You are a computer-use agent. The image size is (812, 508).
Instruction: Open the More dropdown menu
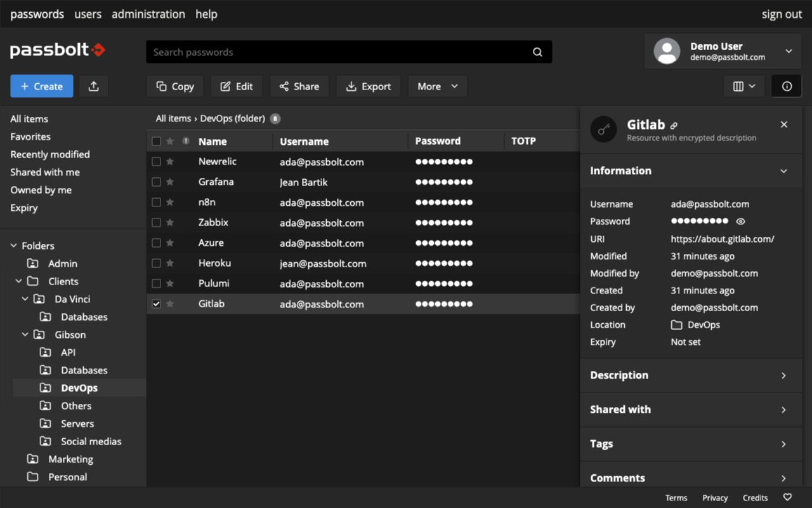[437, 86]
